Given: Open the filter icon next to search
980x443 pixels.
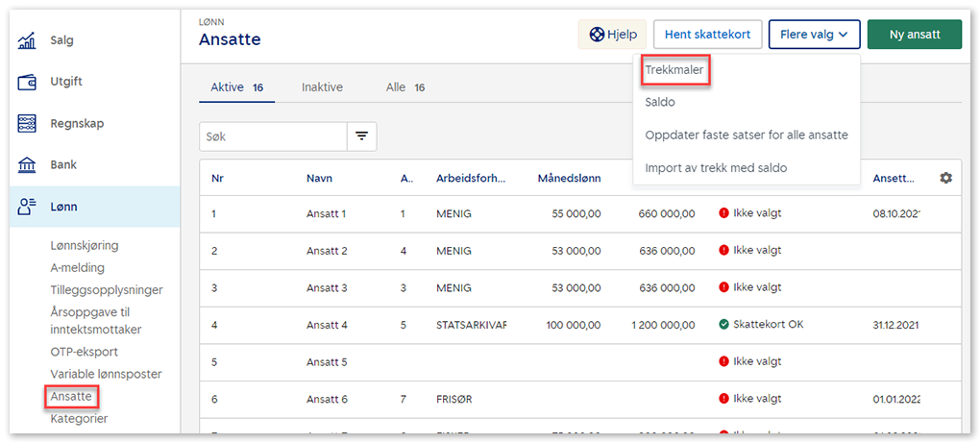Looking at the screenshot, I should pos(361,136).
